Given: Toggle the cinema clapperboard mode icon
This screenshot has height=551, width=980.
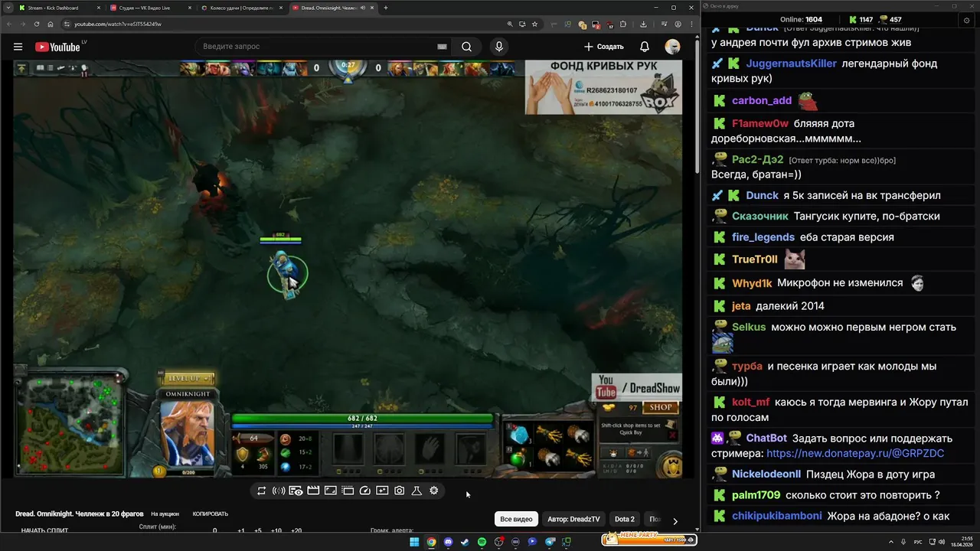Looking at the screenshot, I should [x=313, y=491].
